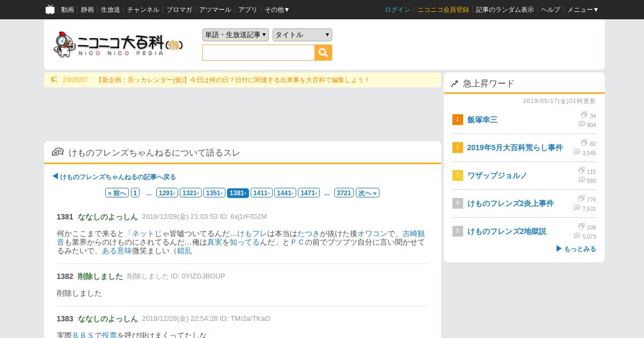Click the 投票 link in post 1383
The height and width of the screenshot is (338, 644).
109,335
